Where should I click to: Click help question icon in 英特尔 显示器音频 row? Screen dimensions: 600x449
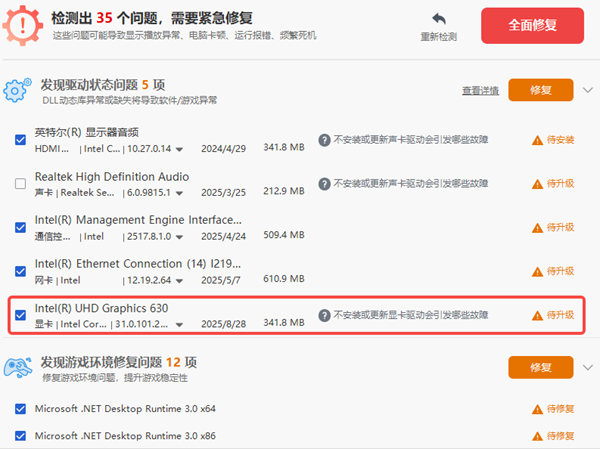(324, 140)
